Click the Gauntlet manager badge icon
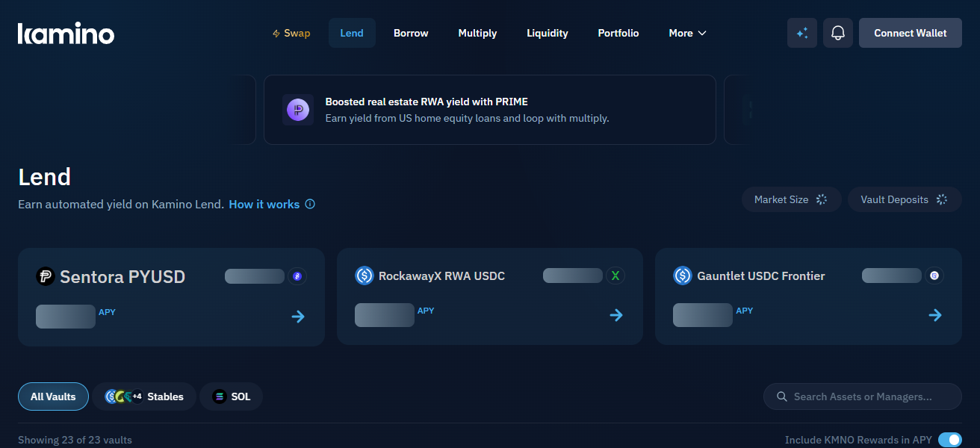 (x=934, y=276)
